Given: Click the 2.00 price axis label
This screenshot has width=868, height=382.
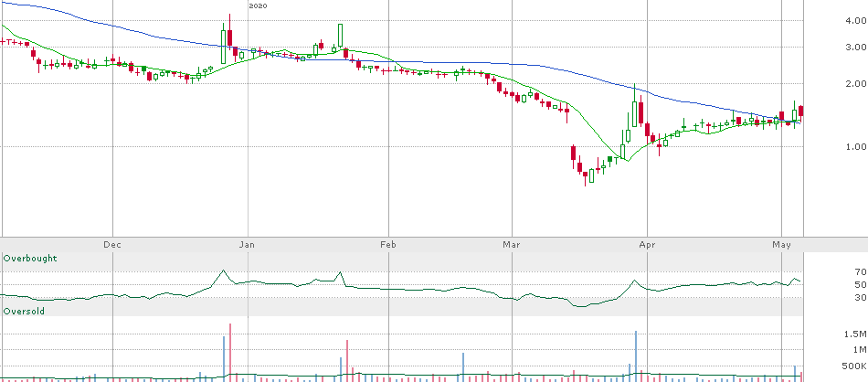Looking at the screenshot, I should point(856,83).
